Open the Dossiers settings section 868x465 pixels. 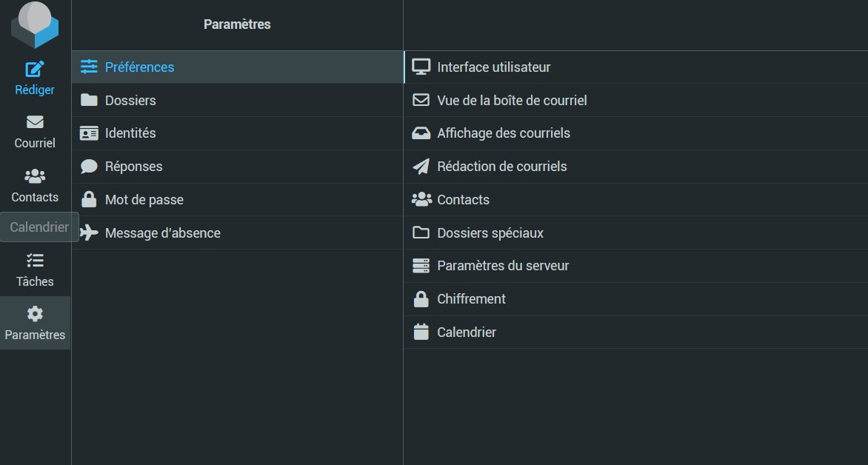click(x=130, y=100)
